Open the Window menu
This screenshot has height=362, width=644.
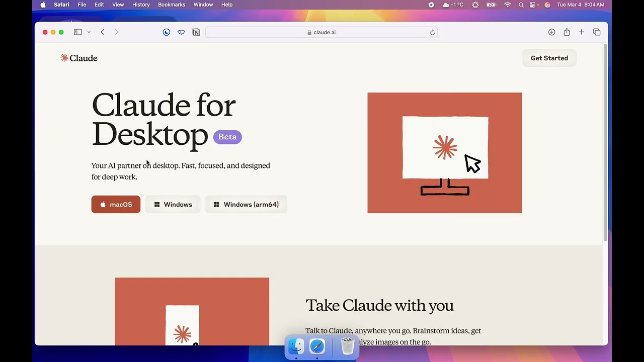203,5
